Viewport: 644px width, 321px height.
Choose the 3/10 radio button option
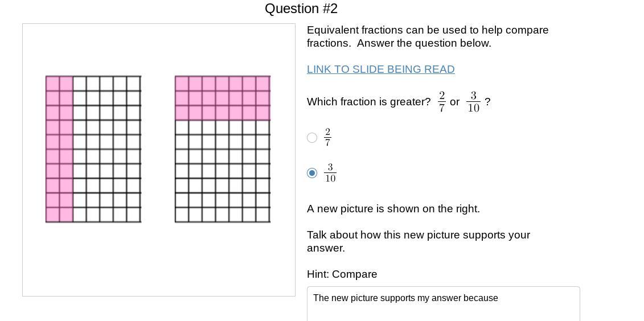click(312, 173)
